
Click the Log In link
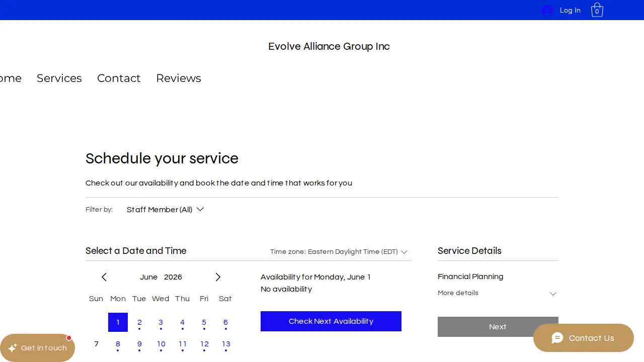point(570,10)
